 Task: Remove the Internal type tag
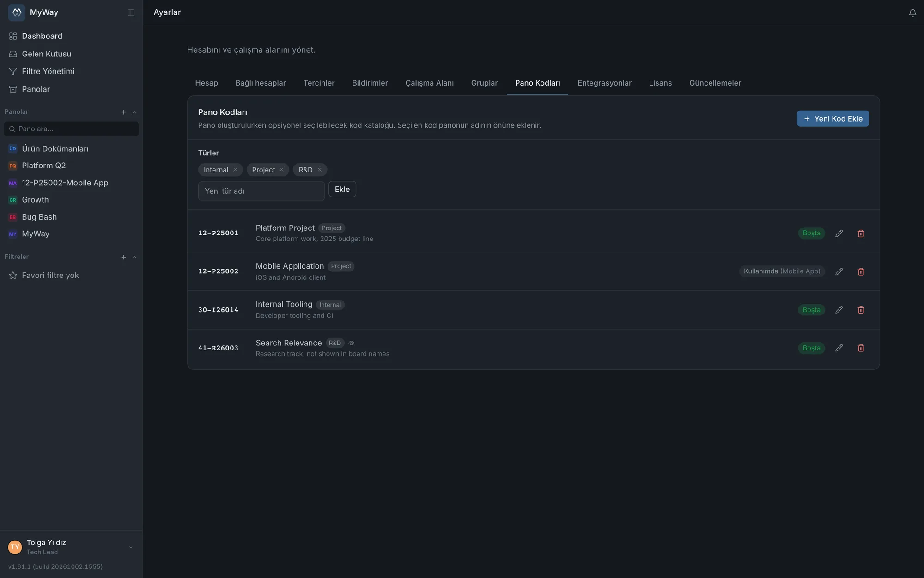[x=235, y=170]
